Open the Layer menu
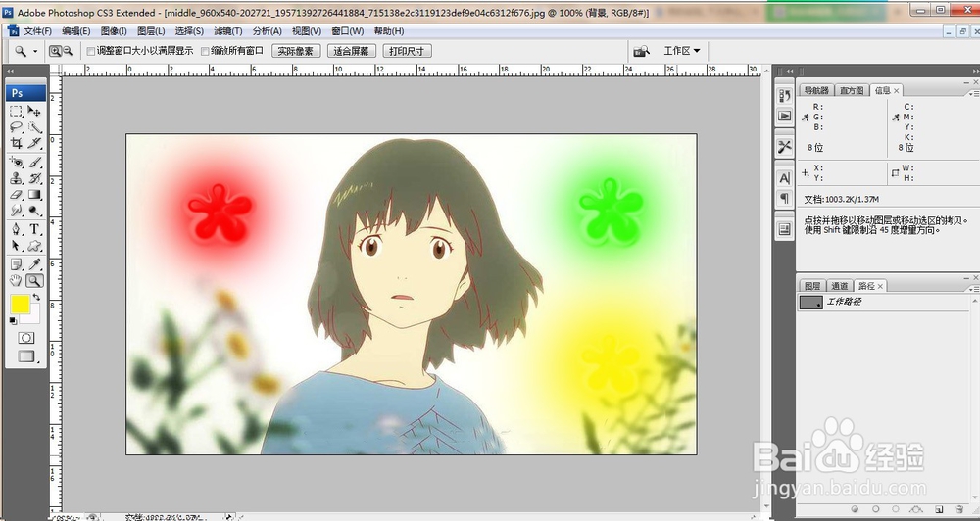980x521 pixels. click(x=151, y=31)
